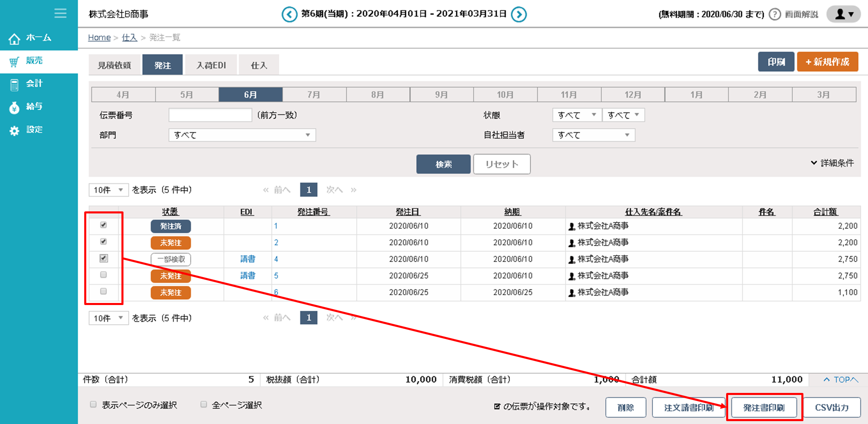Click the hamburger menu icon in sidebar
This screenshot has width=868, height=424.
(x=60, y=13)
